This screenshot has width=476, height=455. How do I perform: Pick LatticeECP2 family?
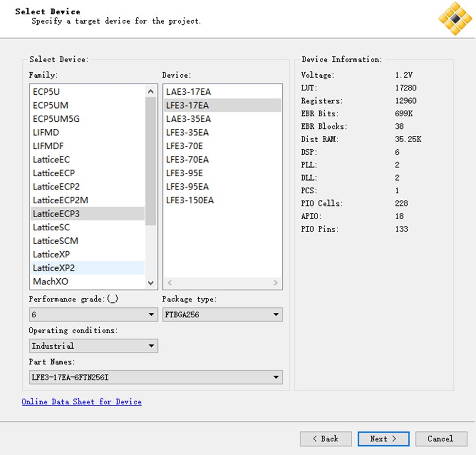87,187
